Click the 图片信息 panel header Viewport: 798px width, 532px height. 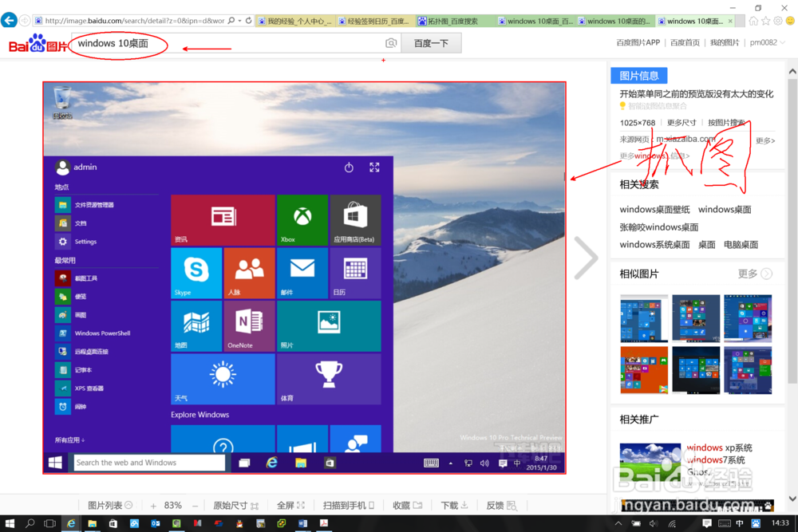point(638,76)
